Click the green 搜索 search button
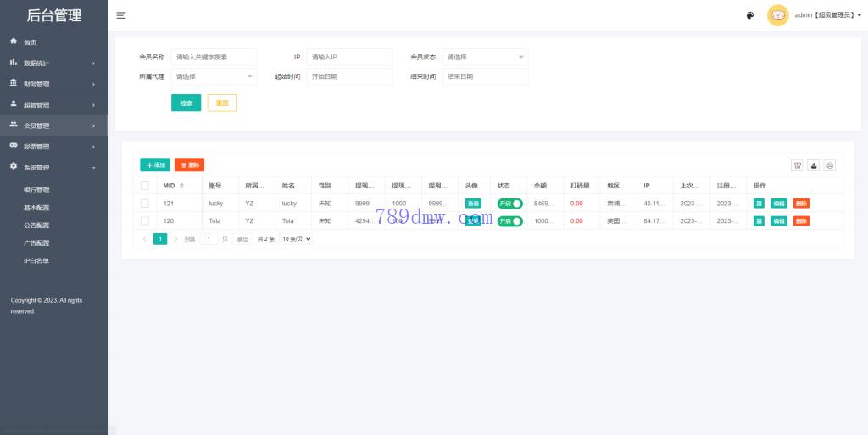 (186, 103)
